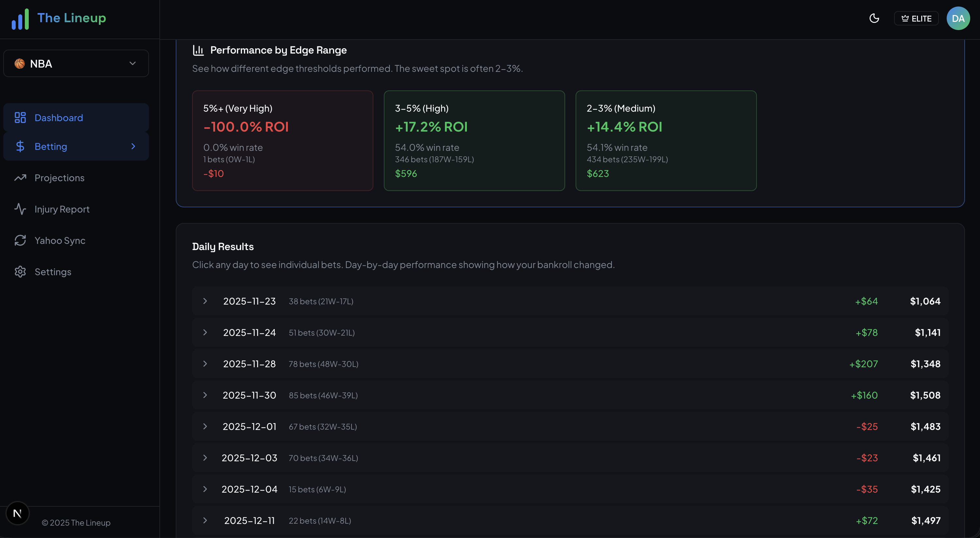
Task: Toggle dark mode moon icon
Action: pos(874,18)
